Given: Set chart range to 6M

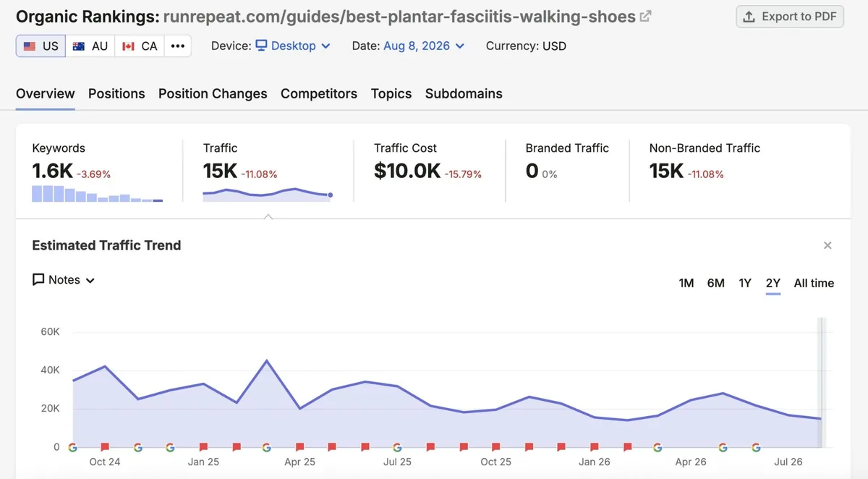Looking at the screenshot, I should (716, 283).
